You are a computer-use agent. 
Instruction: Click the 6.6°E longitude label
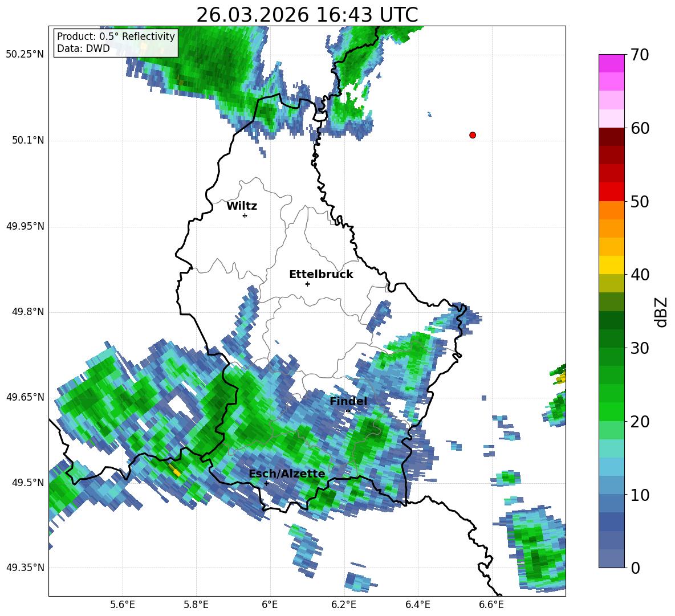[491, 605]
